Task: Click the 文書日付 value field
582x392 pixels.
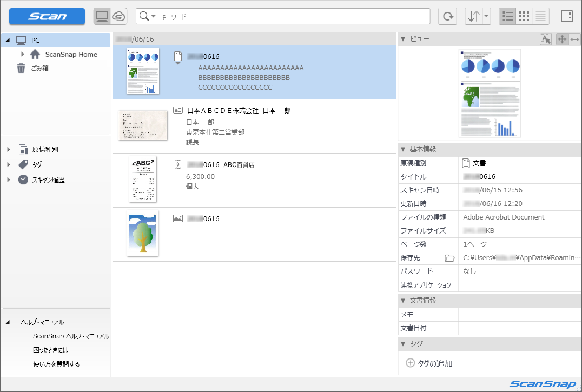Action: click(520, 328)
